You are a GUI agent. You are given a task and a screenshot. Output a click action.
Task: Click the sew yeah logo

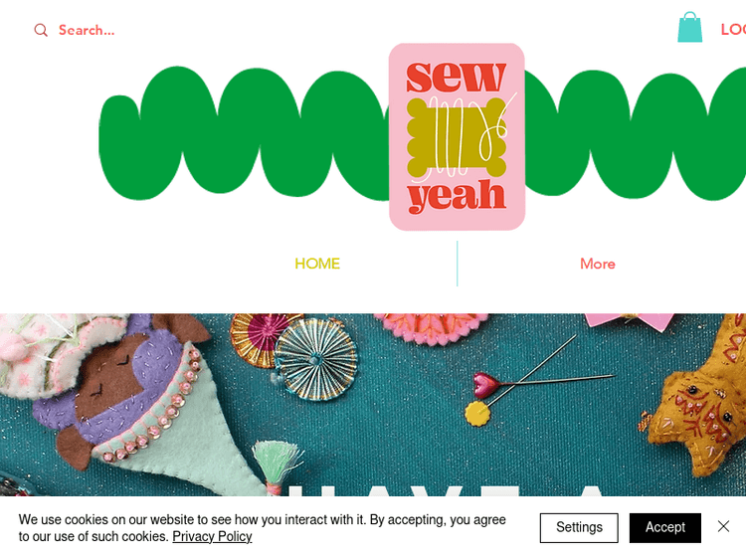point(457,136)
